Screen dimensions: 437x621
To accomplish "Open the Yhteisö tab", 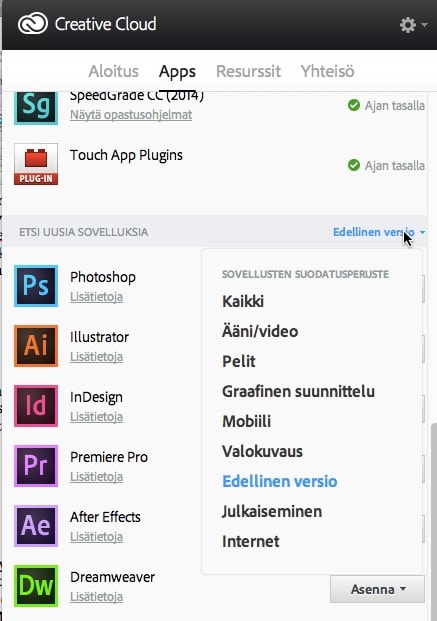I will tap(327, 71).
